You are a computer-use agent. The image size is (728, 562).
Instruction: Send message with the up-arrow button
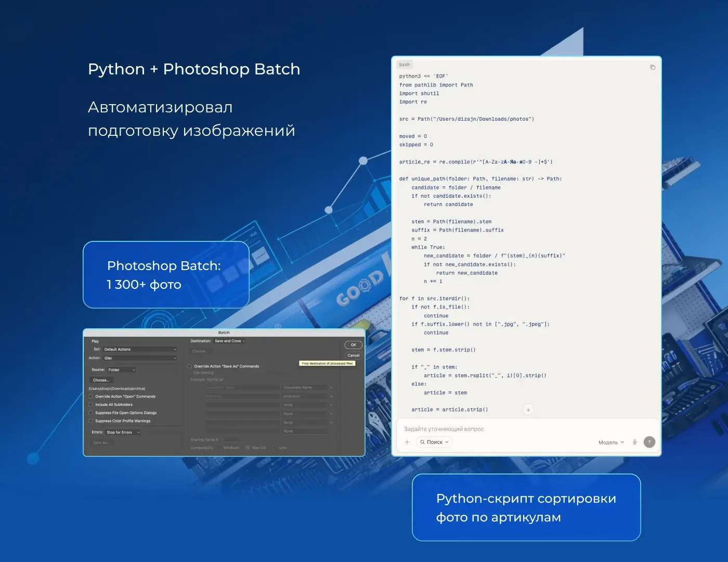[649, 442]
